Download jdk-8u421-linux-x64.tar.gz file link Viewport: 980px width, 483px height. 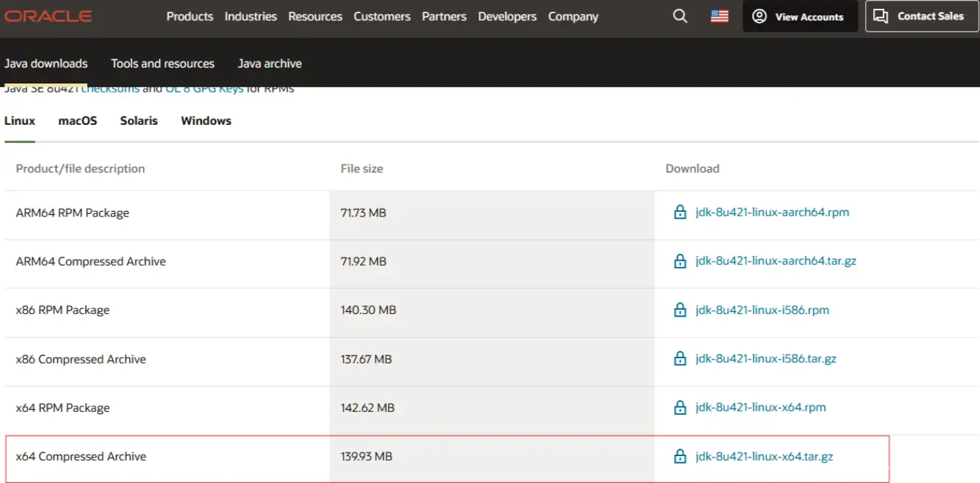coord(764,457)
